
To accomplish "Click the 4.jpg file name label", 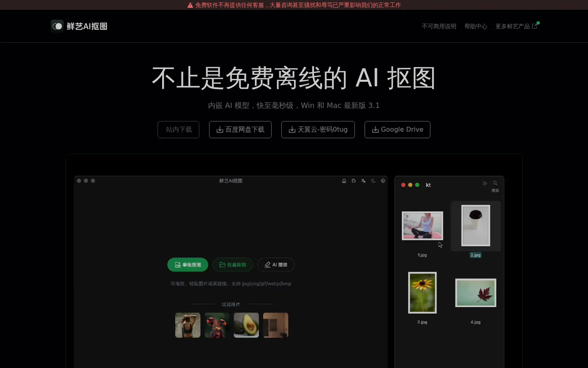I will 476,322.
